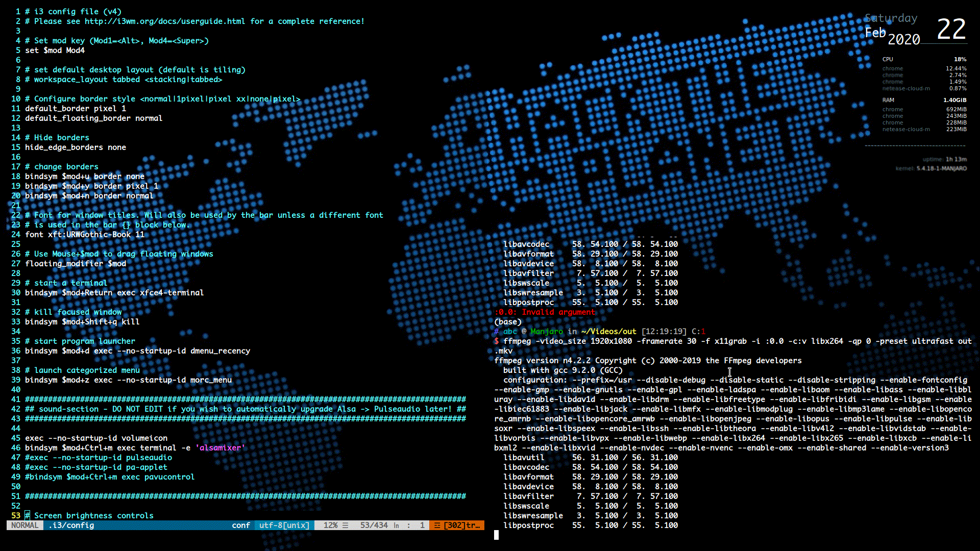Click the utf-8[unix] encoding segment
Viewport: 980px width, 551px height.
284,525
